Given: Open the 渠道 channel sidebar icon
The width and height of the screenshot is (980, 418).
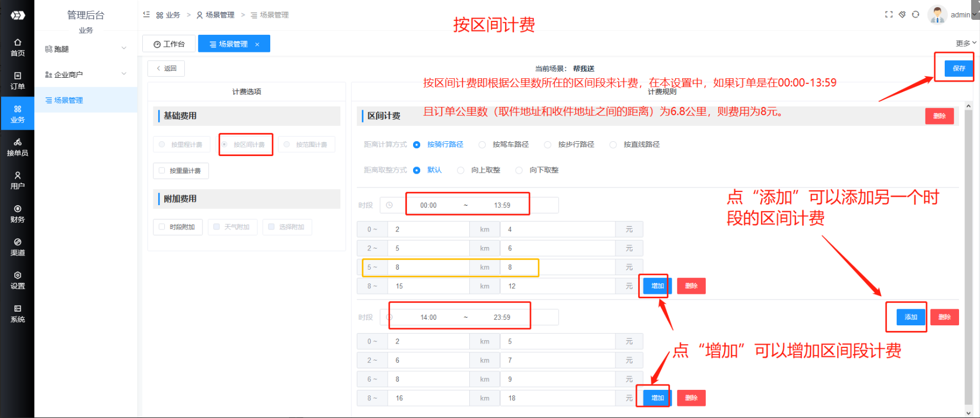Looking at the screenshot, I should 17,247.
